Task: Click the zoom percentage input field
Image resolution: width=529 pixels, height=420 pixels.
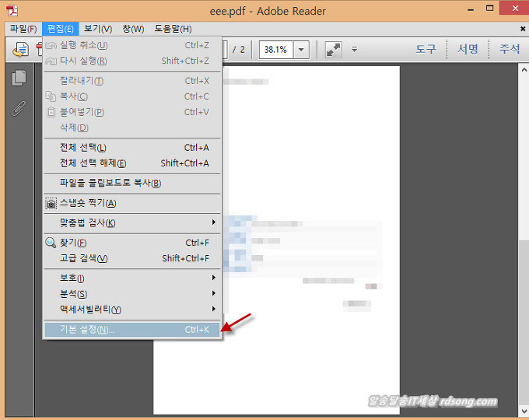Action: click(x=275, y=49)
